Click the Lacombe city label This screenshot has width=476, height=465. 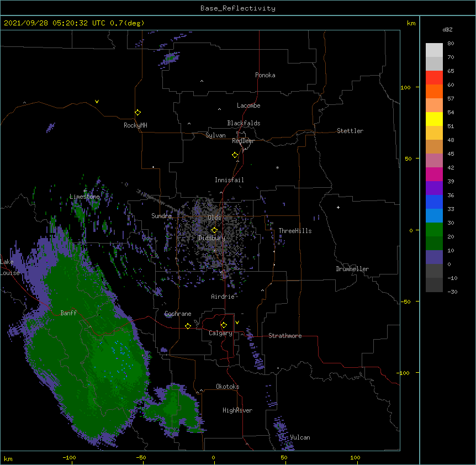click(x=248, y=105)
